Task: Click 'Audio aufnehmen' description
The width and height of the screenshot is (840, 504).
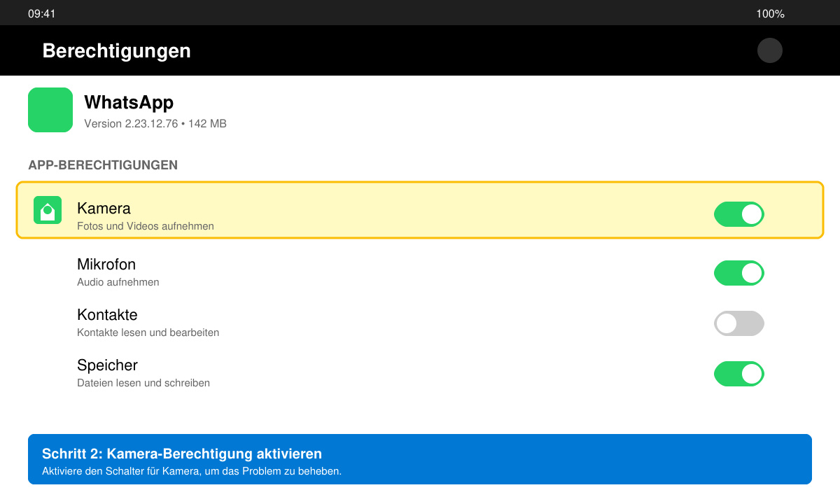Action: point(118,282)
